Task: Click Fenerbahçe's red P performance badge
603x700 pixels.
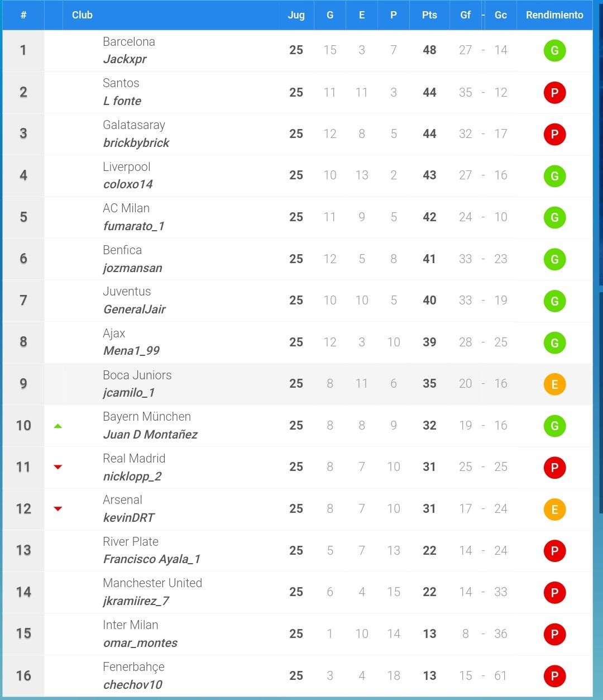Action: (x=554, y=676)
